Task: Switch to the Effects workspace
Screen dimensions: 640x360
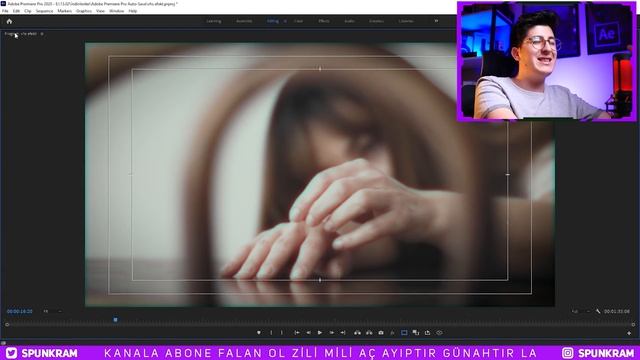Action: 324,21
